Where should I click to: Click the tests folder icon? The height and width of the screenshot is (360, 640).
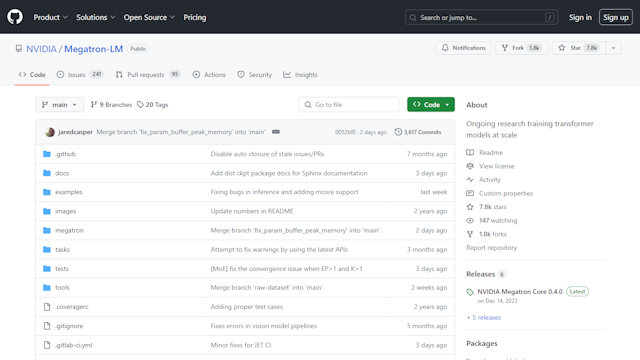pyautogui.click(x=47, y=269)
